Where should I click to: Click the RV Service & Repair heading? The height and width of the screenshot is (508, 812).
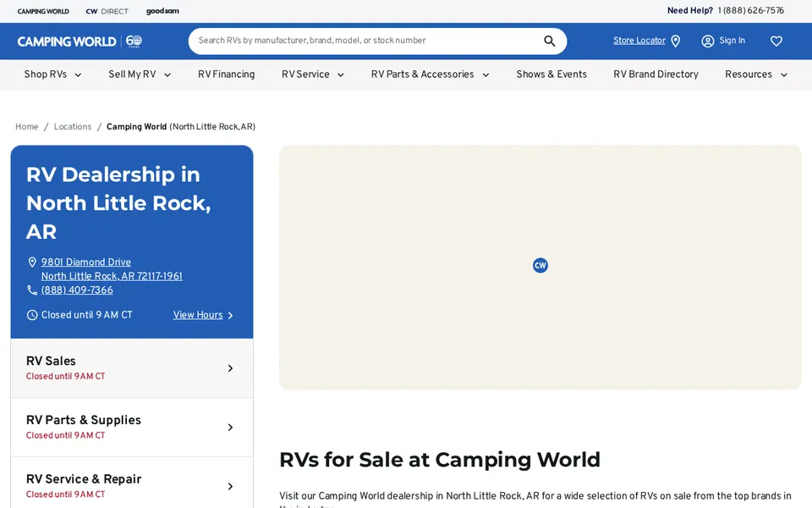[84, 479]
